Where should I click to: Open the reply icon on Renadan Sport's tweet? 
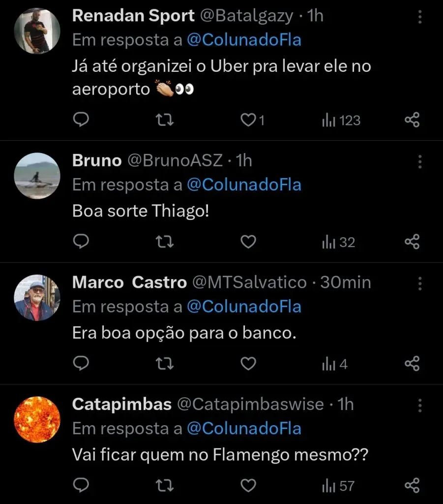pyautogui.click(x=81, y=120)
